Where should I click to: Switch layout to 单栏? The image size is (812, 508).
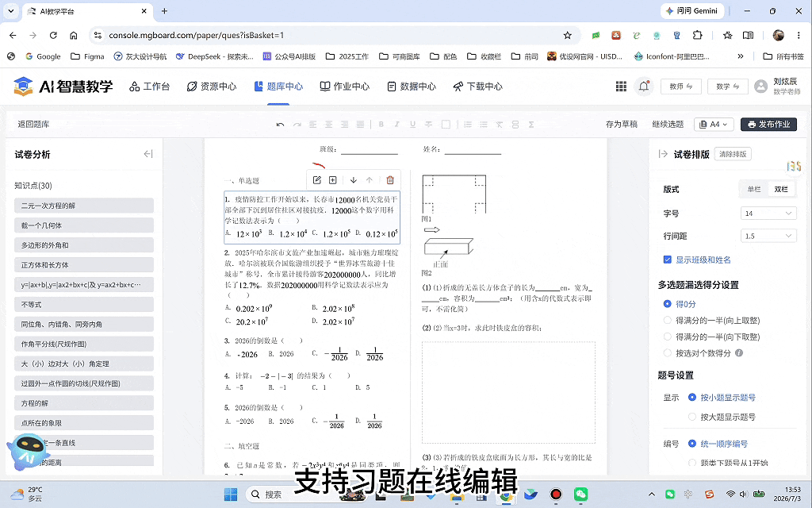pos(754,189)
